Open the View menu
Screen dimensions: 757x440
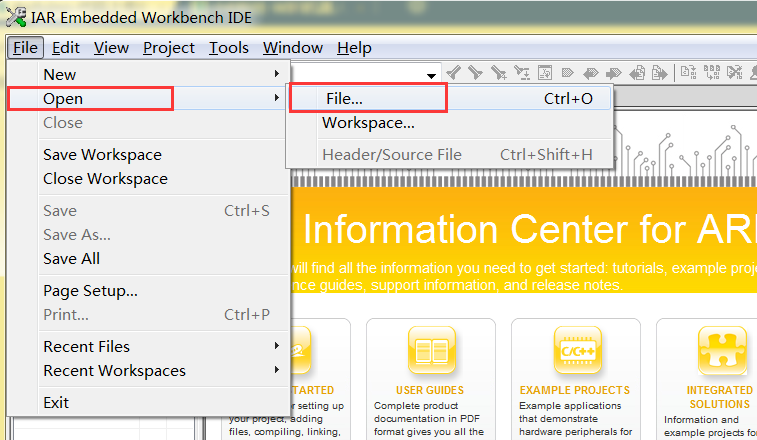coord(111,48)
